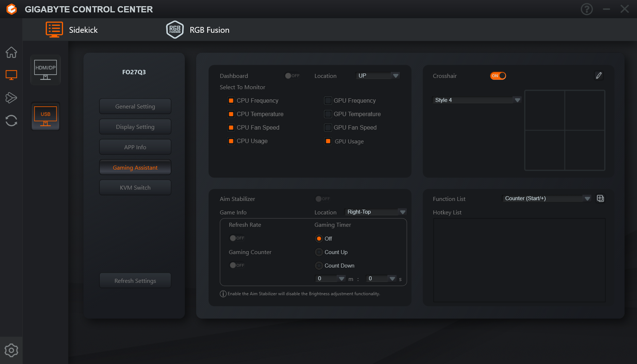
Task: Select Count Up radio button
Action: point(319,252)
